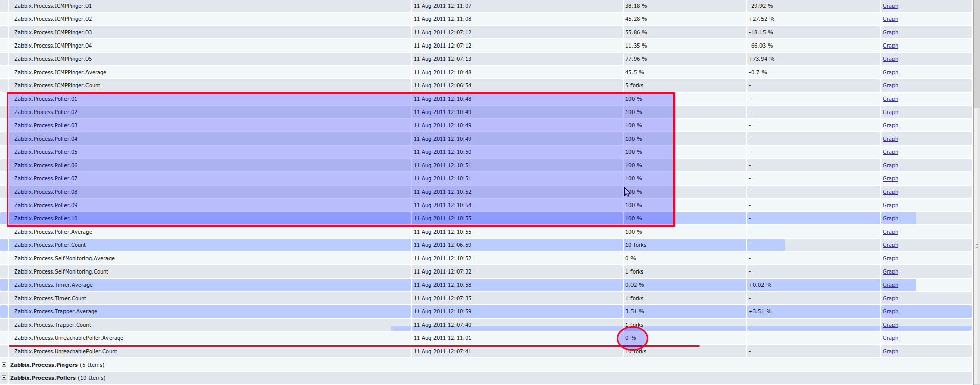Click the 45.28 % value for ICMPPinger.02
Screen dimensions: 980x385
click(636, 19)
